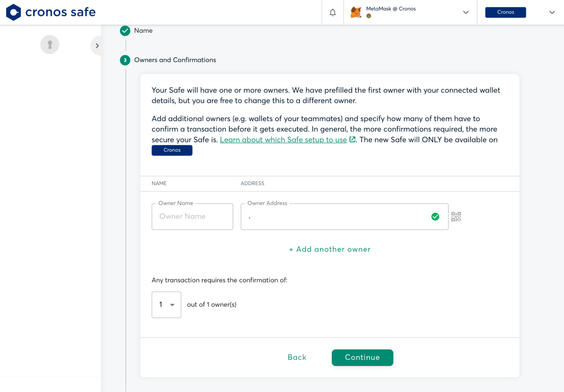
Task: Open the notifications bell
Action: (333, 12)
